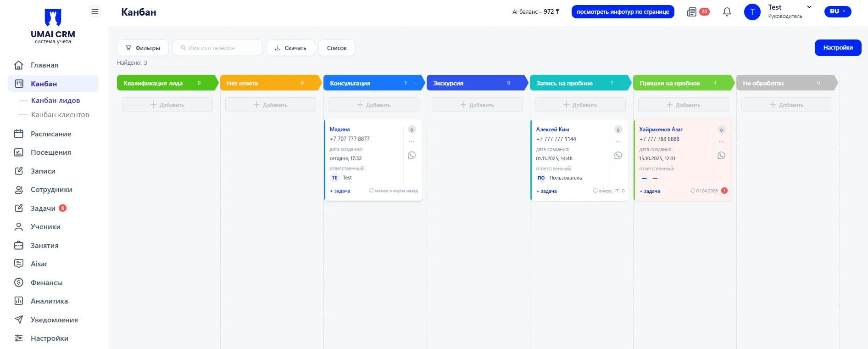
Task: Open three-dots menu on Хайрикенов Азат card
Action: pyautogui.click(x=721, y=142)
